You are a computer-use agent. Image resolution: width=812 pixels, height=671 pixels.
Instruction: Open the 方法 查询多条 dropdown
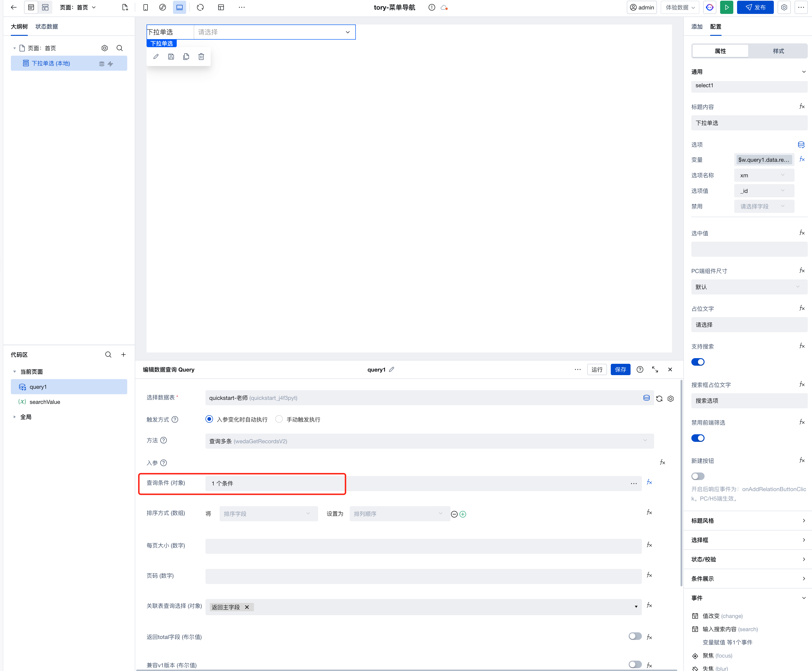coord(429,441)
